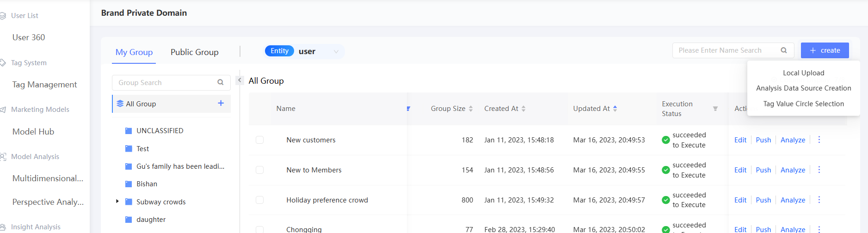The image size is (868, 233).
Task: Open more actions for New to Members row
Action: pos(819,170)
